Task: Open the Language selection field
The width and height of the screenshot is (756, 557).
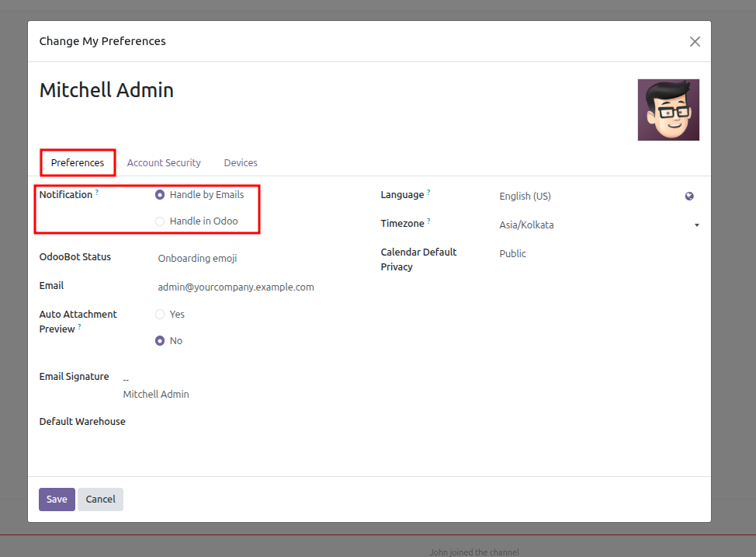Action: [x=589, y=196]
